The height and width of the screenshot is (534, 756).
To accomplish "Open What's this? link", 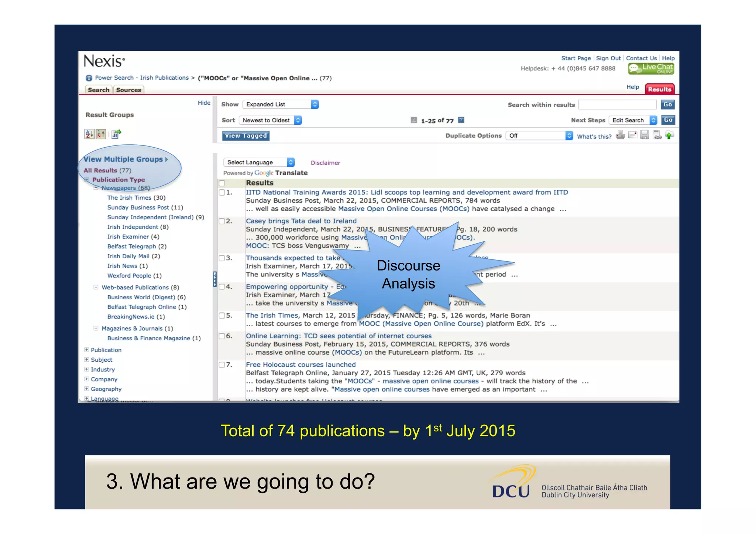I will coord(594,137).
